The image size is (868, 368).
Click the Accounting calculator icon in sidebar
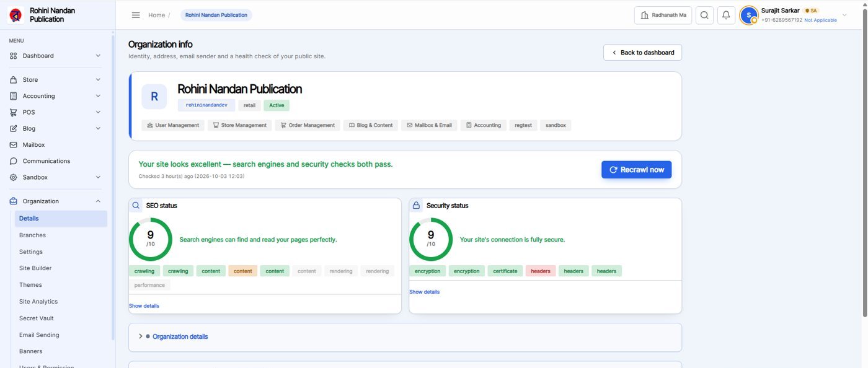[x=14, y=96]
